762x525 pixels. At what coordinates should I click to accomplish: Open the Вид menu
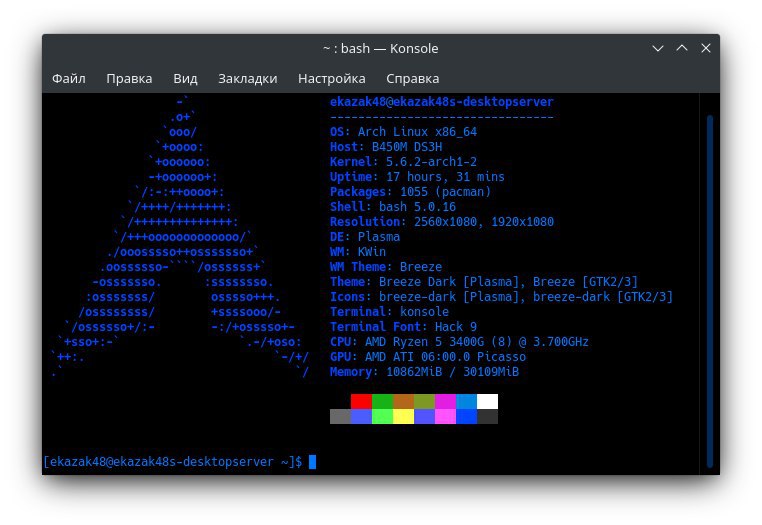click(185, 78)
